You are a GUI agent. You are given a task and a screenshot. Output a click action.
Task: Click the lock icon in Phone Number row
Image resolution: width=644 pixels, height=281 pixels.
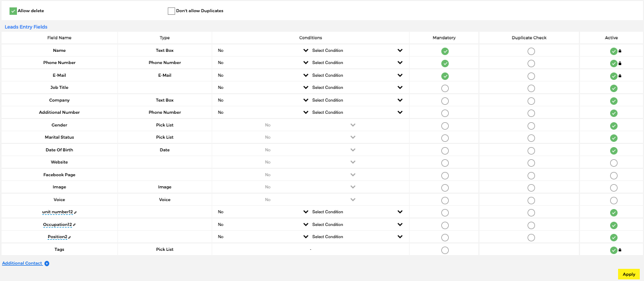620,64
